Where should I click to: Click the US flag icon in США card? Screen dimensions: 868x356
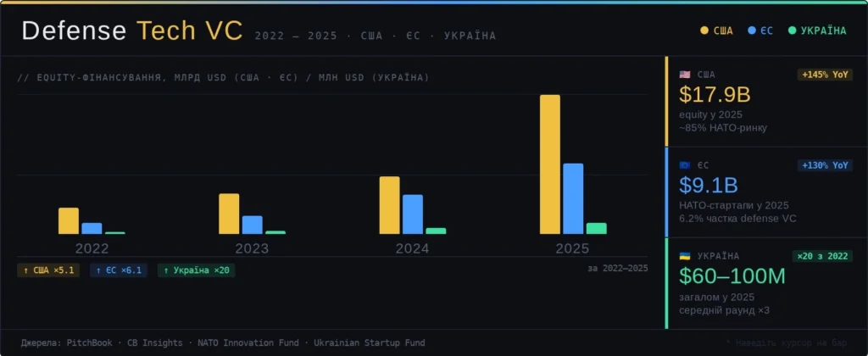[x=685, y=75]
